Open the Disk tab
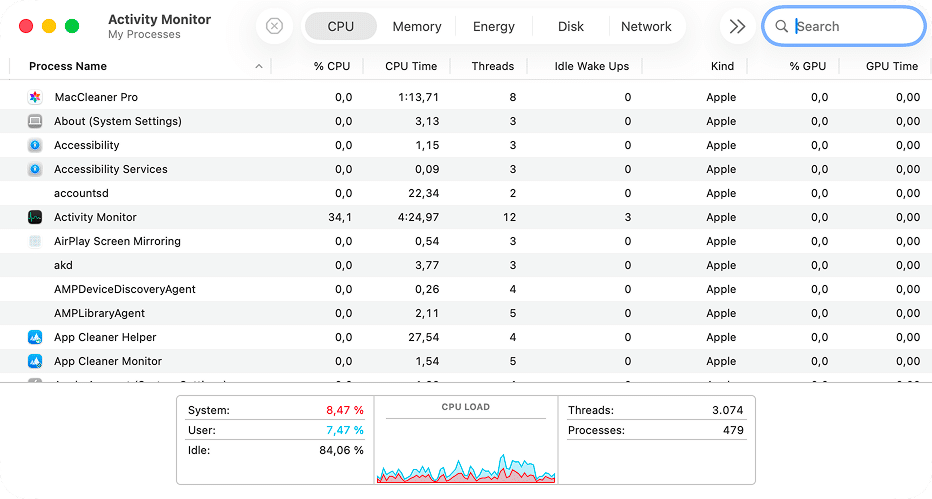Image resolution: width=932 pixels, height=499 pixels. click(x=571, y=26)
